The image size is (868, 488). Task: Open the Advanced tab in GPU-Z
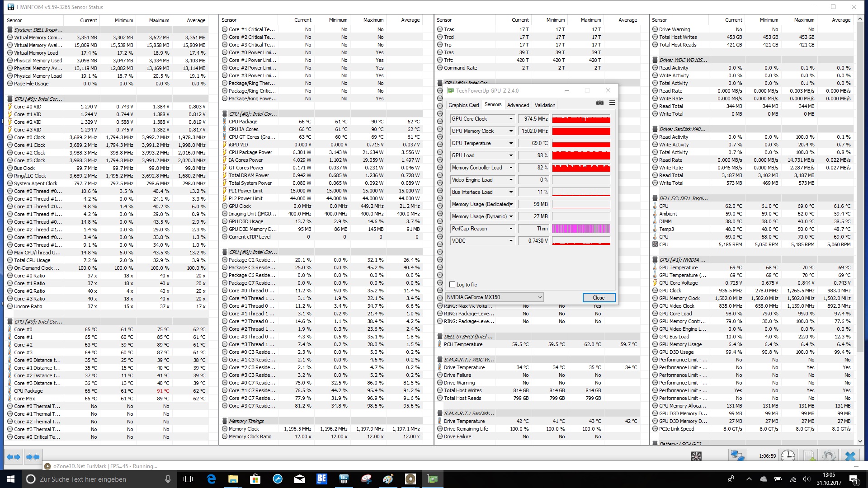click(x=518, y=105)
